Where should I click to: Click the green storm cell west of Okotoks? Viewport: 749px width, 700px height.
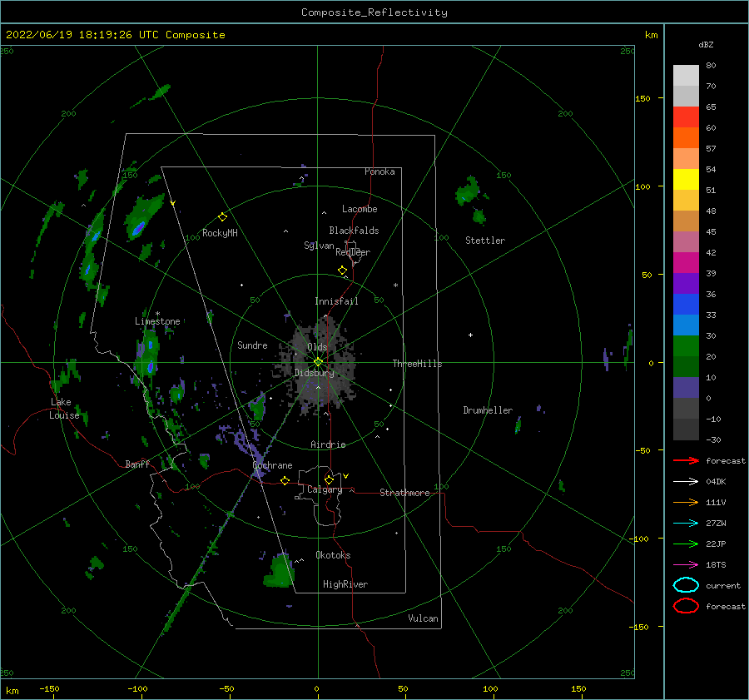[x=279, y=570]
